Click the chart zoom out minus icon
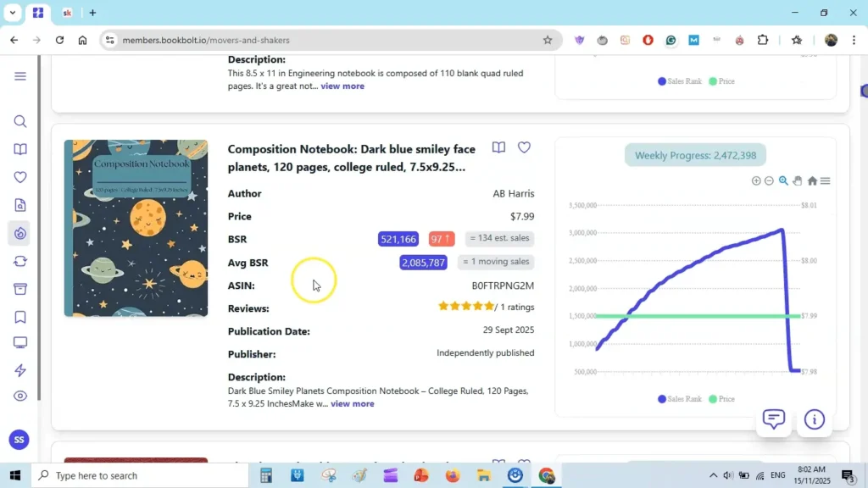Viewport: 868px width, 488px height. coord(769,180)
